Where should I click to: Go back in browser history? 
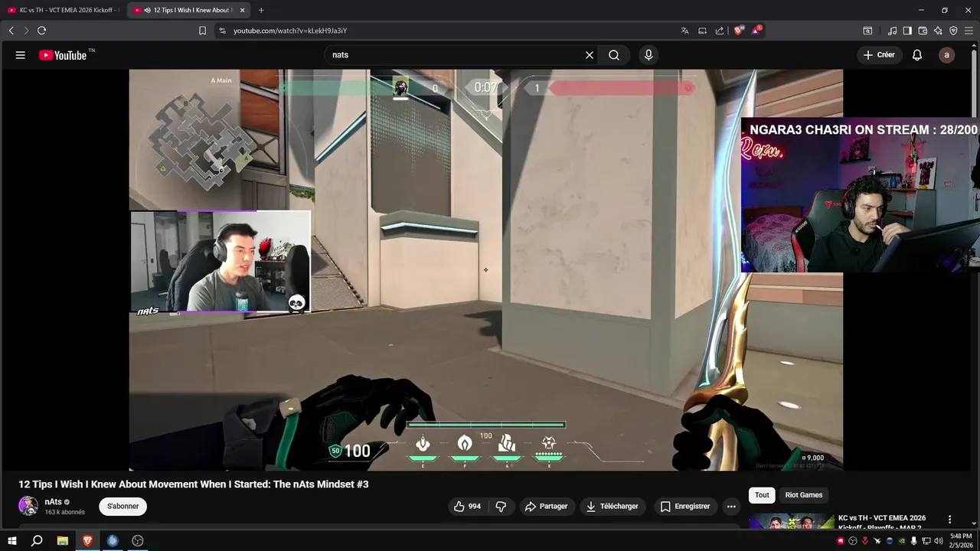tap(11, 31)
